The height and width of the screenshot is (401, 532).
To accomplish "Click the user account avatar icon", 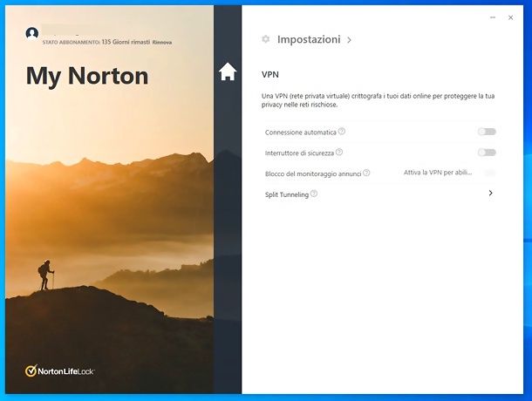I will (x=32, y=34).
